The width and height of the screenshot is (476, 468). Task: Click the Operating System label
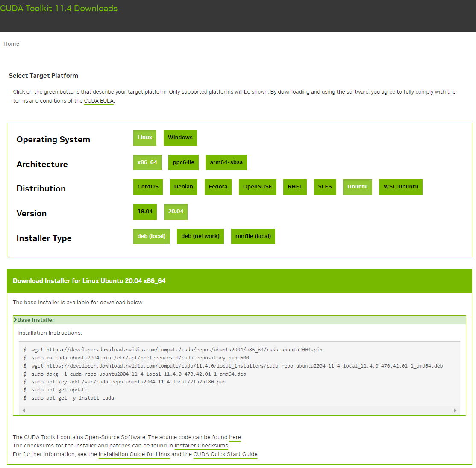pos(53,140)
